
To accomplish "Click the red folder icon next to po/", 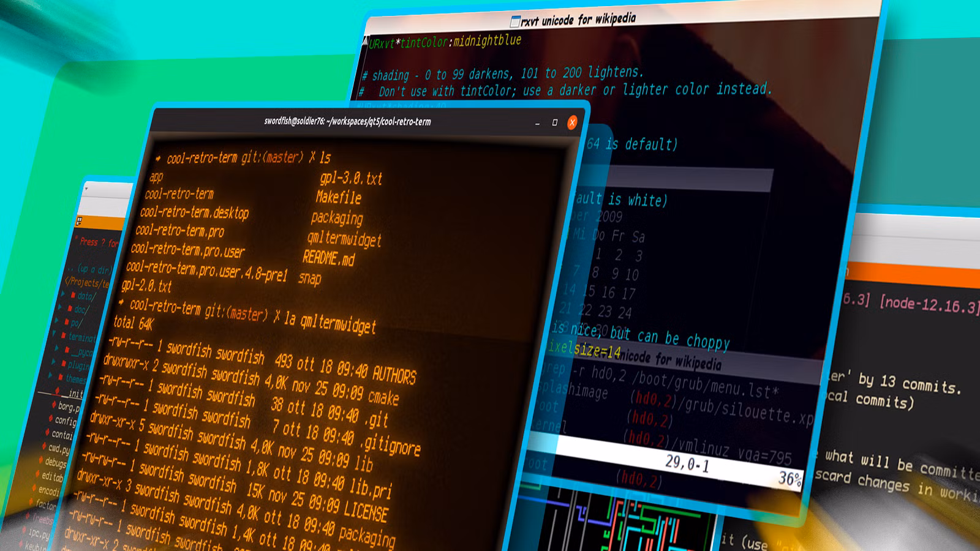I will tap(66, 323).
